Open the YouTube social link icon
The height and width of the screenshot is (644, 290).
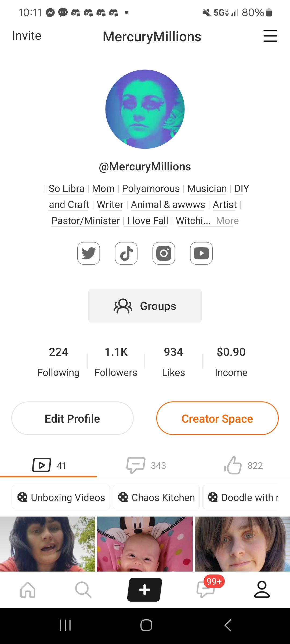[x=201, y=253]
